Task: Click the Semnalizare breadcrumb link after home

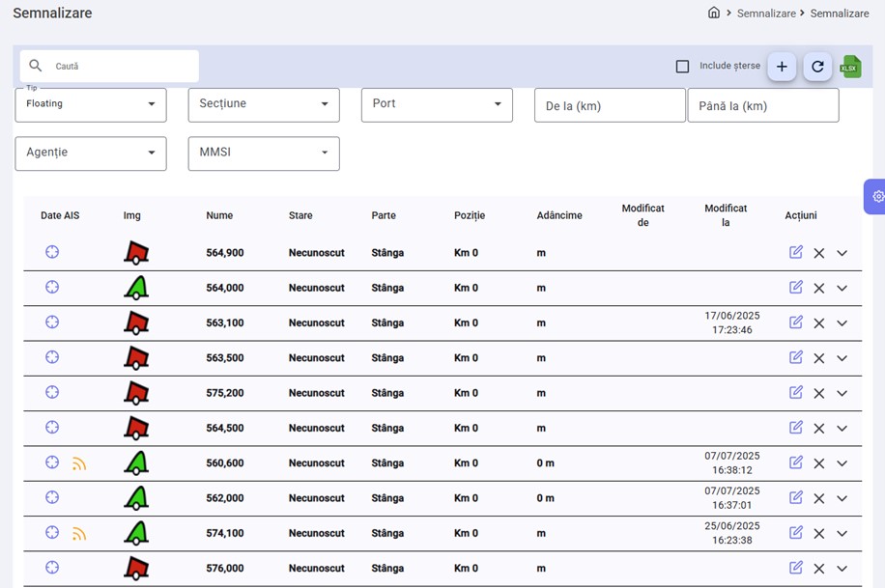Action: (766, 14)
